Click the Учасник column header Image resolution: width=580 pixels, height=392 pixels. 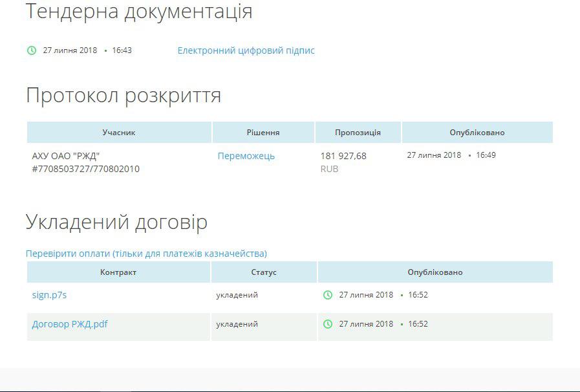click(119, 133)
